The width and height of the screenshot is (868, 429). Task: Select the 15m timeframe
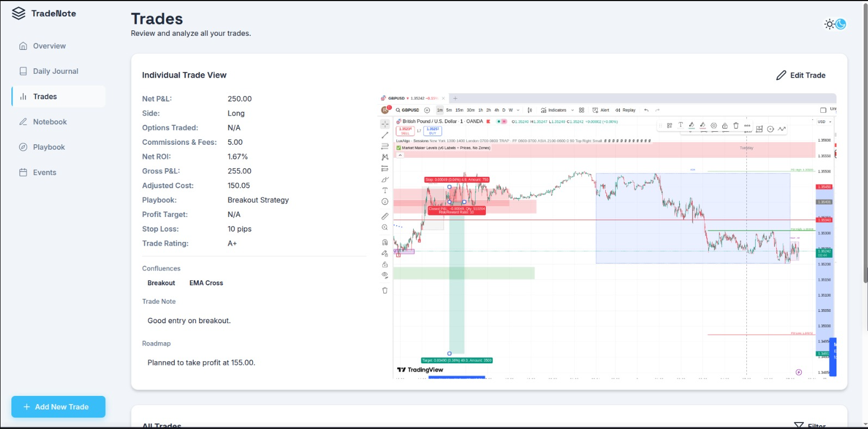pos(459,110)
